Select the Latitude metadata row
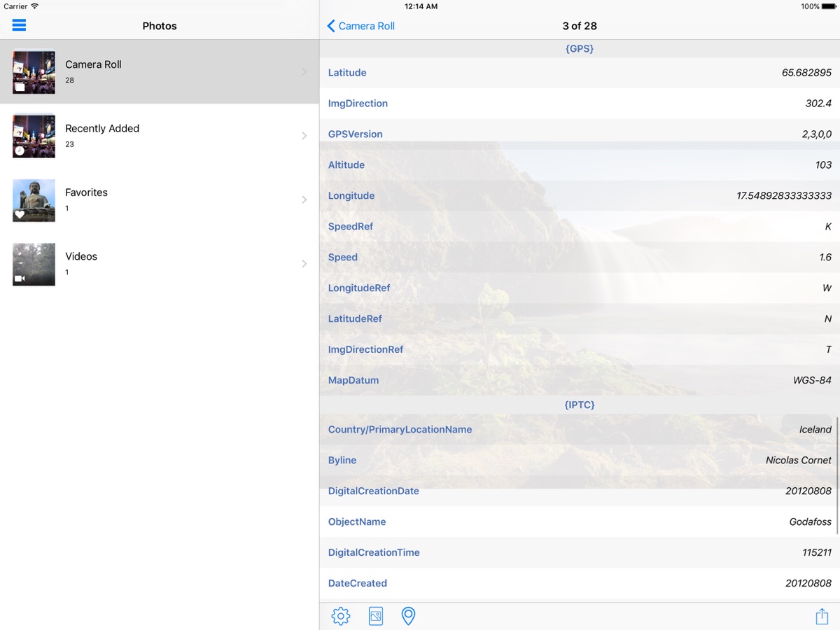 coord(580,73)
